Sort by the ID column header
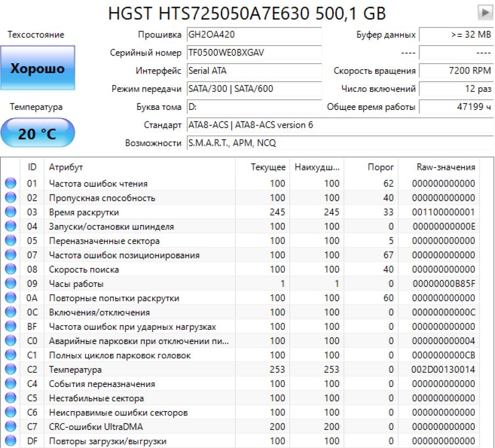Image resolution: width=495 pixels, height=448 pixels. (32, 167)
